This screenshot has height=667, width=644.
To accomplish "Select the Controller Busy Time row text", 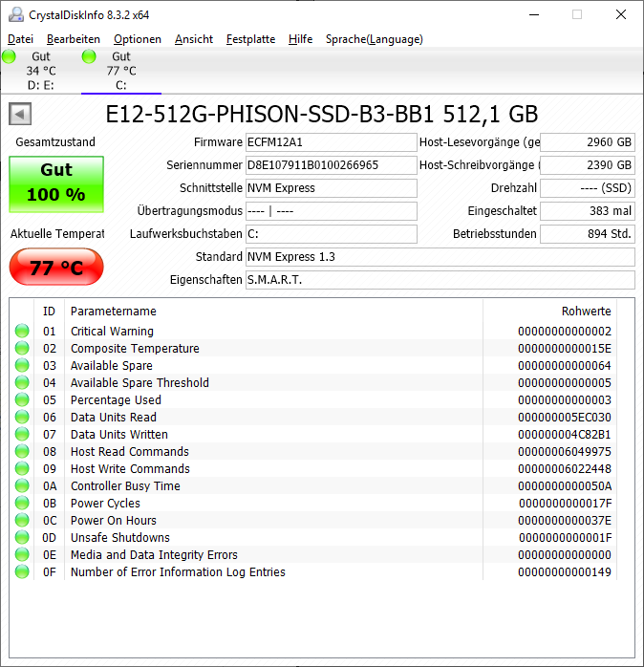I will pyautogui.click(x=125, y=485).
